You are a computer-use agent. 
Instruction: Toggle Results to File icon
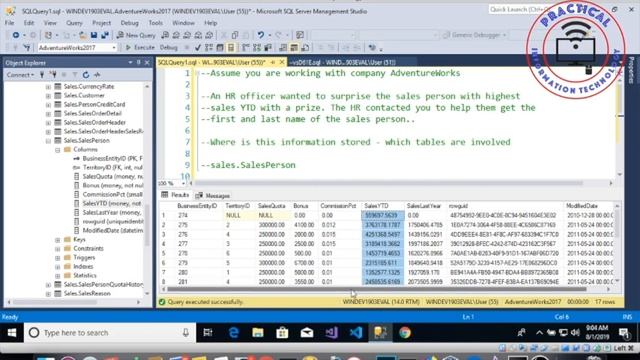click(x=305, y=48)
